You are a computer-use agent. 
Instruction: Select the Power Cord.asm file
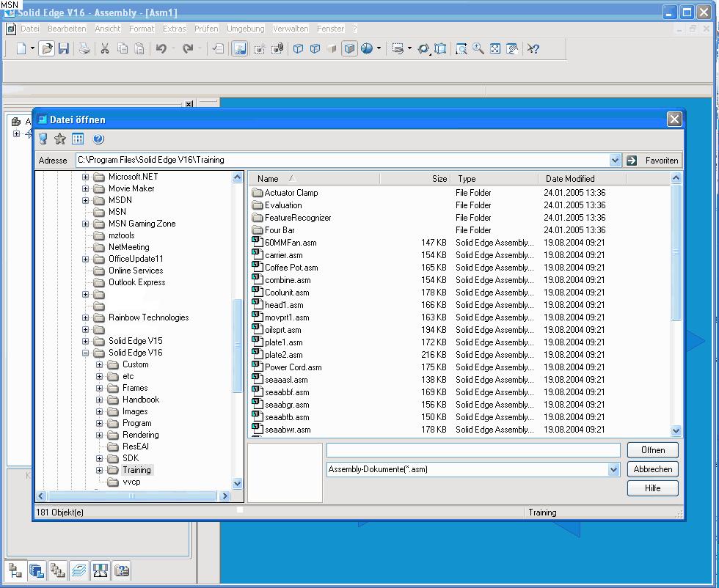point(293,367)
